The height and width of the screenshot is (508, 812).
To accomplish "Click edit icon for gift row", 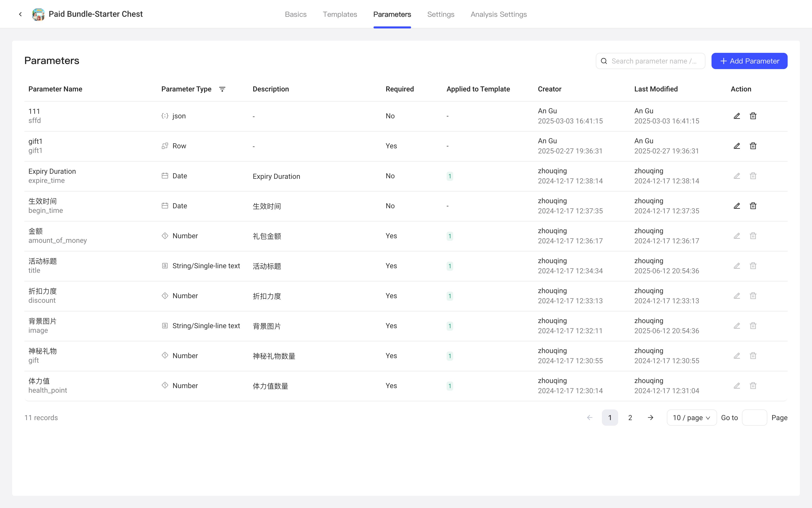I will coord(737,356).
